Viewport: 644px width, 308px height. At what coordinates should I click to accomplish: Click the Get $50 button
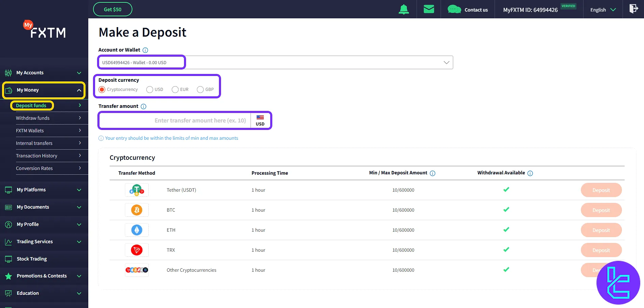(x=112, y=9)
